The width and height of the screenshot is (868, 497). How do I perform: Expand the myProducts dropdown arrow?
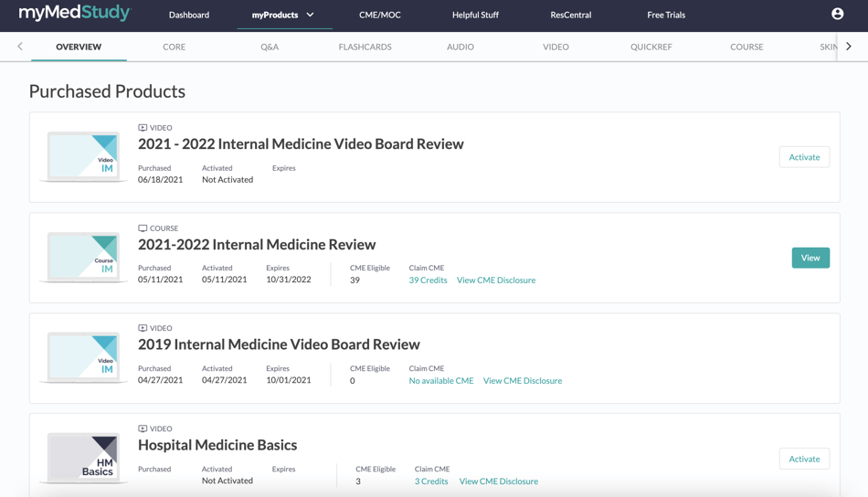(310, 15)
